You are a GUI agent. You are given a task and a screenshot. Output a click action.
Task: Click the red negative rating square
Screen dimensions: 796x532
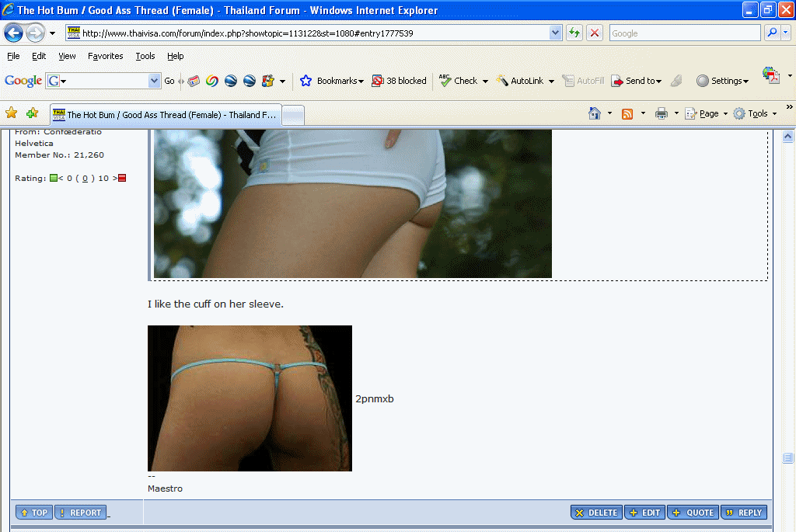[x=121, y=179]
